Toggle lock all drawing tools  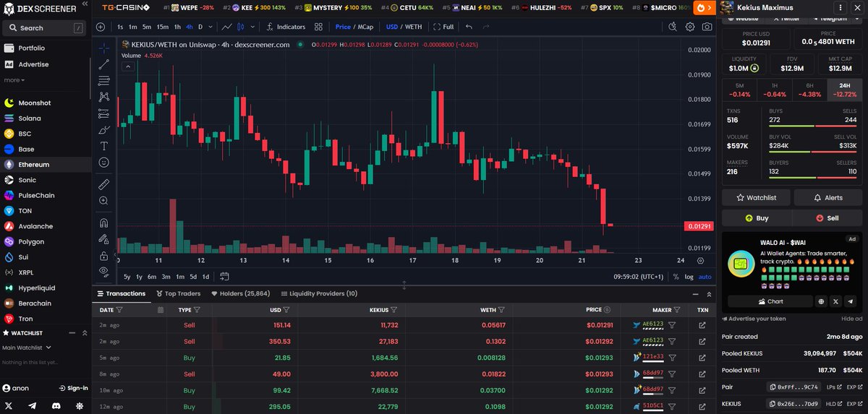(x=103, y=256)
